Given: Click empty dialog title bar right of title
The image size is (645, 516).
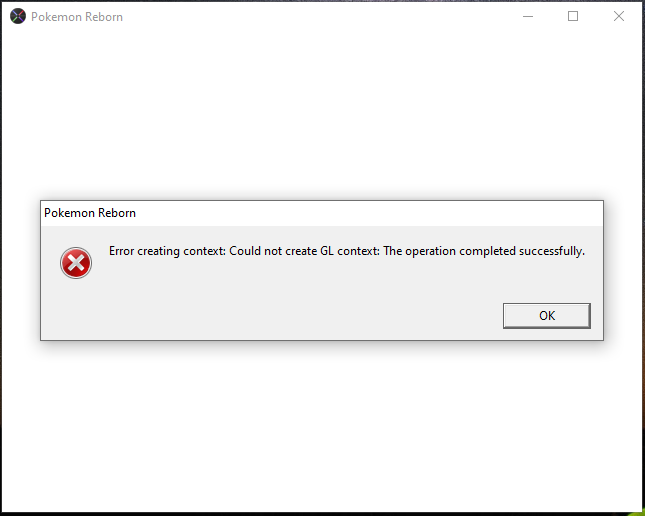Looking at the screenshot, I should click(x=370, y=213).
